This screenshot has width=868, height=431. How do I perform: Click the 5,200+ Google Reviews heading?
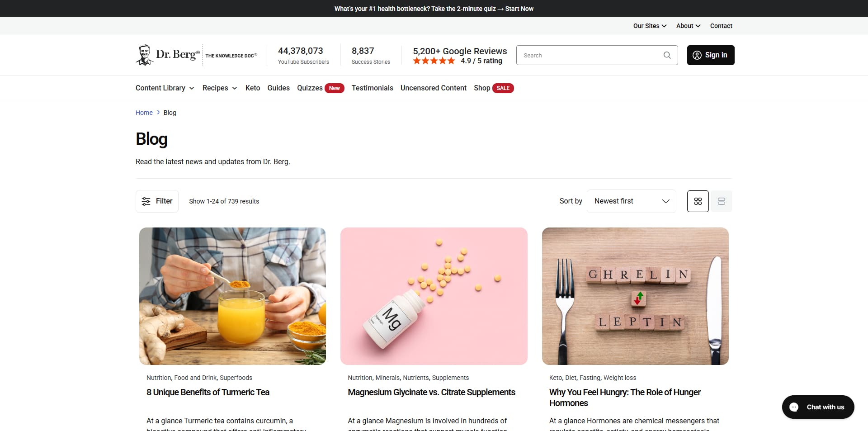point(460,51)
